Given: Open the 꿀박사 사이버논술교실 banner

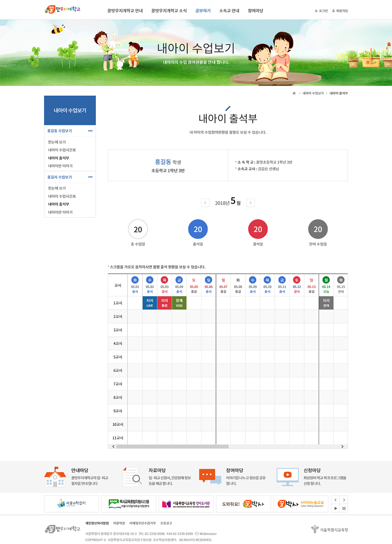Looking at the screenshot, I should point(301,504).
